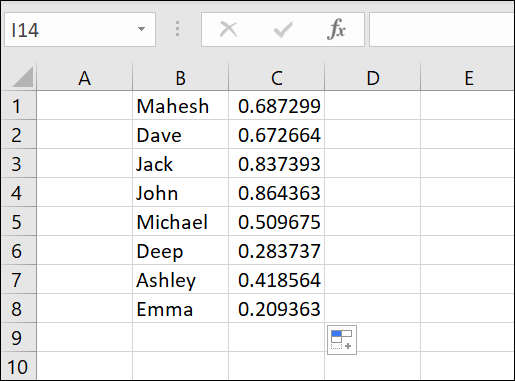Select row 9 header
The image size is (515, 381).
tap(19, 337)
